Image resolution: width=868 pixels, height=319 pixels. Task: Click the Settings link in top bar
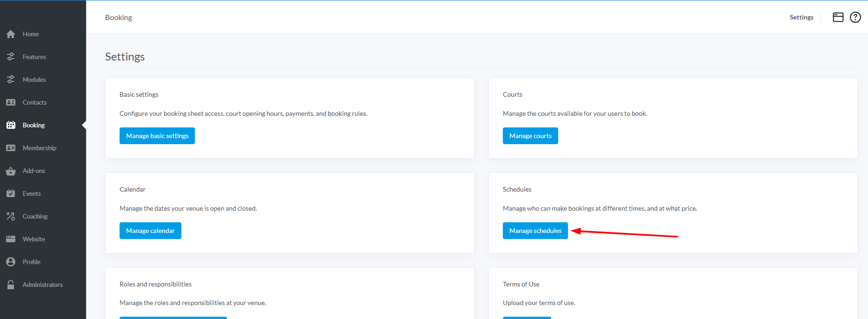(x=801, y=17)
